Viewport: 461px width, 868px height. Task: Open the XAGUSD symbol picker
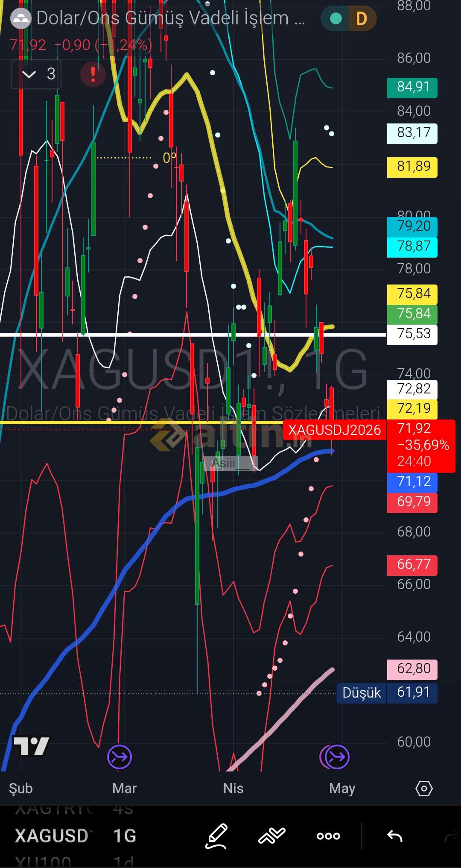[52, 836]
